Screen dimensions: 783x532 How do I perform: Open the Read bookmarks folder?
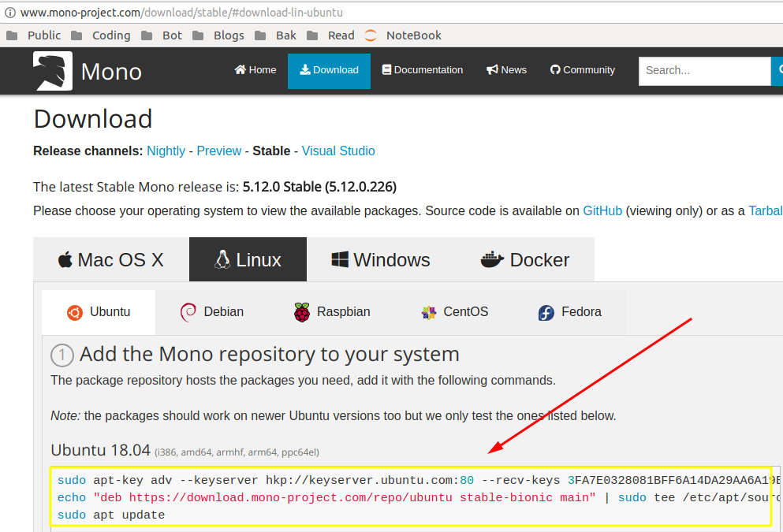coord(330,35)
